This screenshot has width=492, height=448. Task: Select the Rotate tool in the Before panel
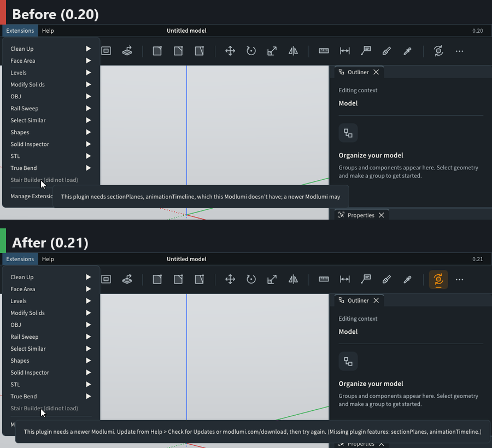251,51
